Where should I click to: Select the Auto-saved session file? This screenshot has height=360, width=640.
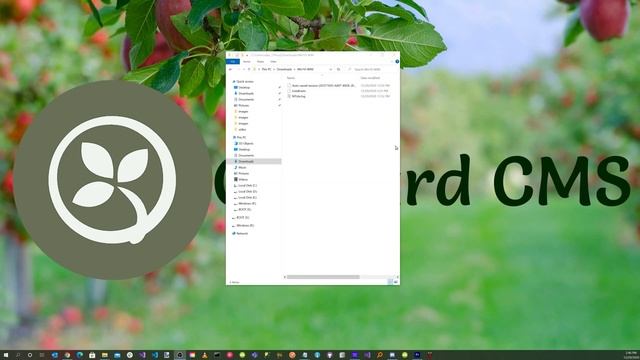323,86
